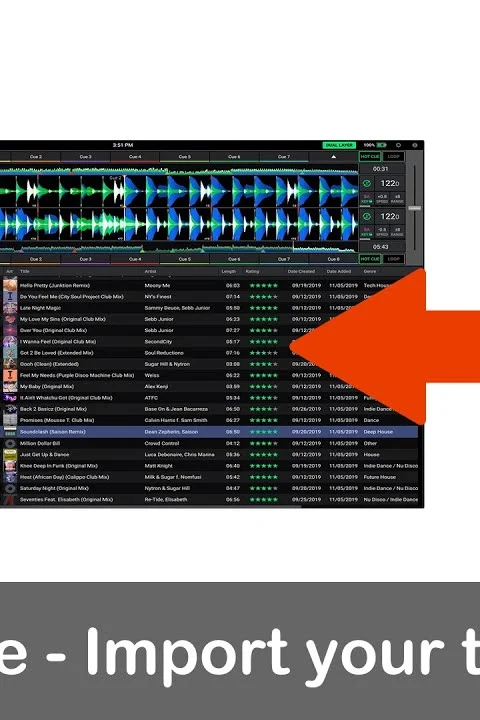
Task: Click the battery status icon
Action: click(x=382, y=145)
